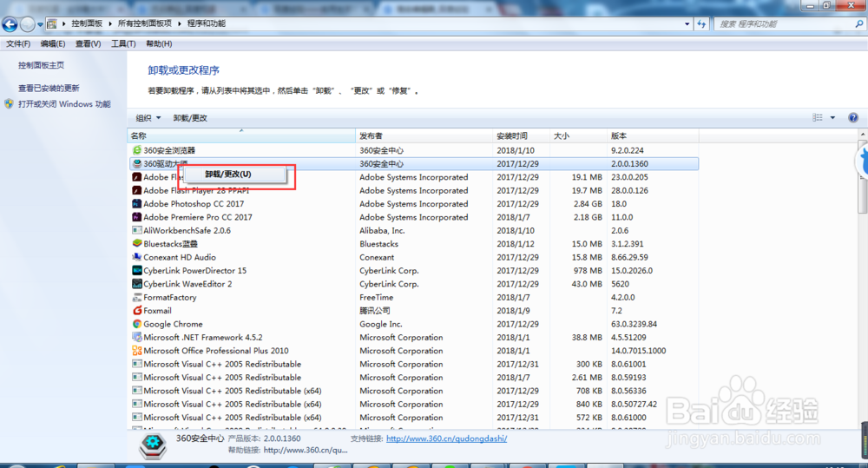868x468 pixels.
Task: Sort by the 发布者 column header
Action: click(x=424, y=135)
